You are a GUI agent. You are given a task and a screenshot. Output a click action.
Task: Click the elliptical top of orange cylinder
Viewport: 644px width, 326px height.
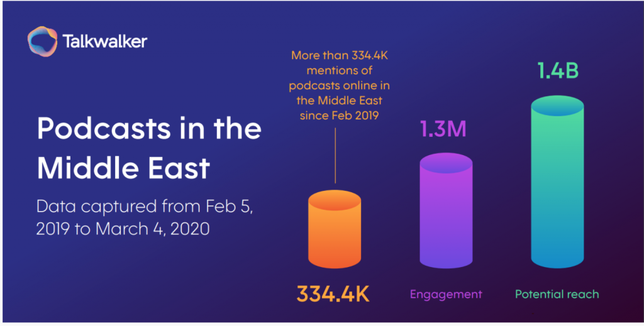[335, 201]
